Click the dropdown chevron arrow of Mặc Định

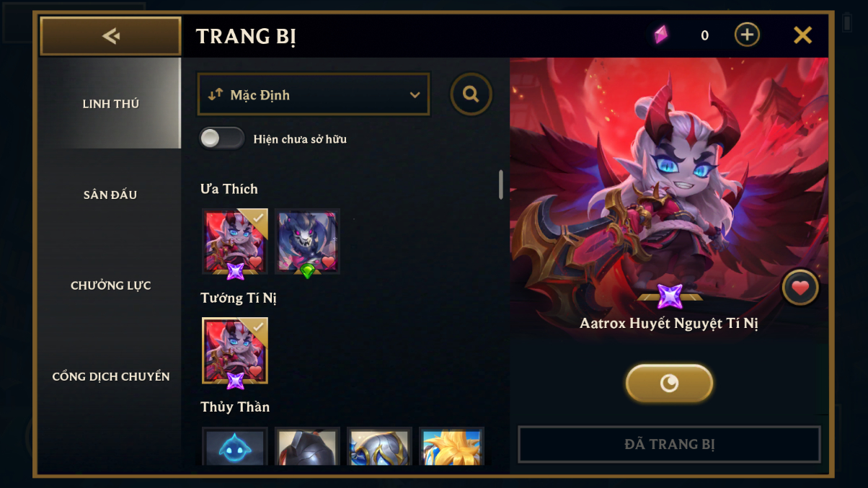coord(415,95)
